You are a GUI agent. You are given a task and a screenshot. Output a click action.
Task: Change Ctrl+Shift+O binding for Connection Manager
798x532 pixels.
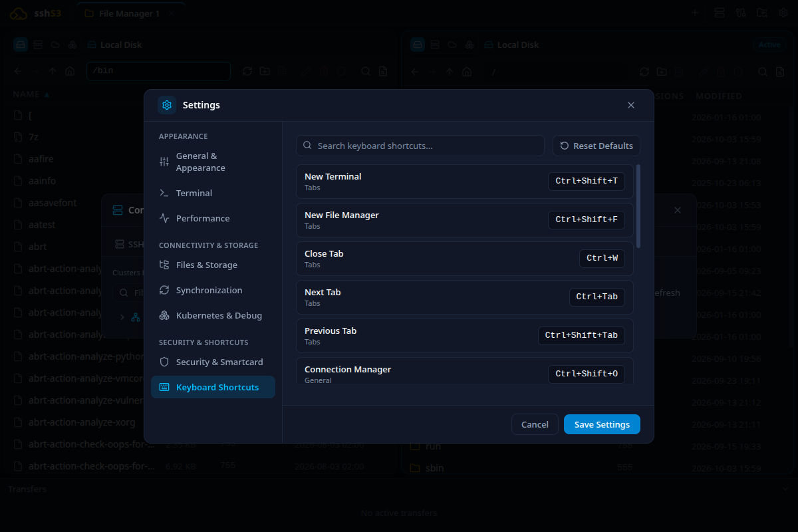[587, 374]
